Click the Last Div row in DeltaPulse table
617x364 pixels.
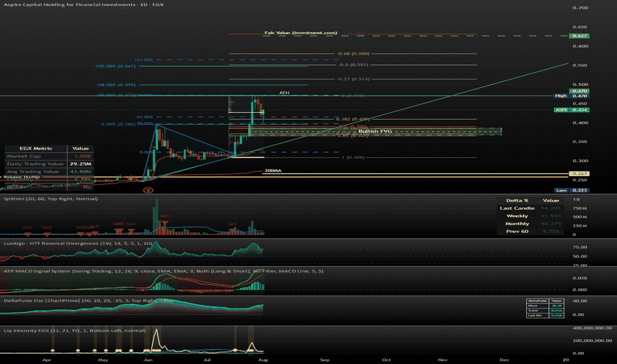(545, 315)
